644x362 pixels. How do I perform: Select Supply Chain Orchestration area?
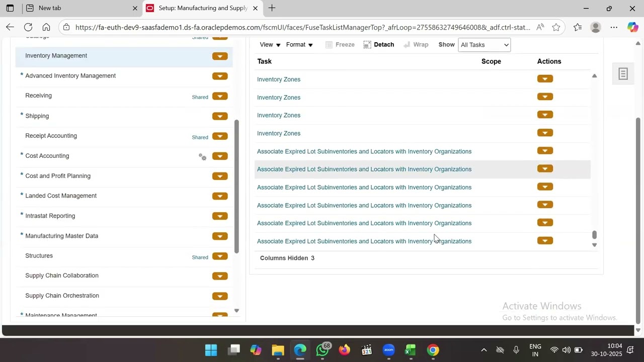pyautogui.click(x=62, y=296)
